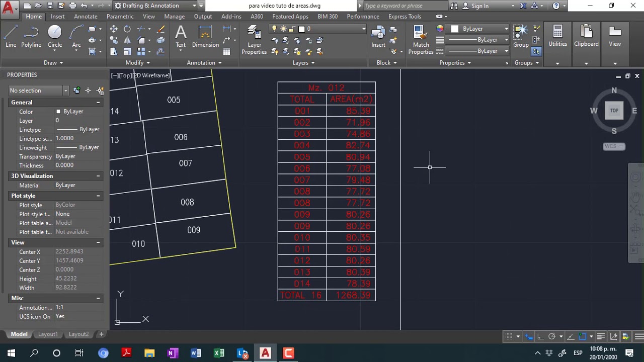Click the Stretch tool icon

tap(114, 51)
